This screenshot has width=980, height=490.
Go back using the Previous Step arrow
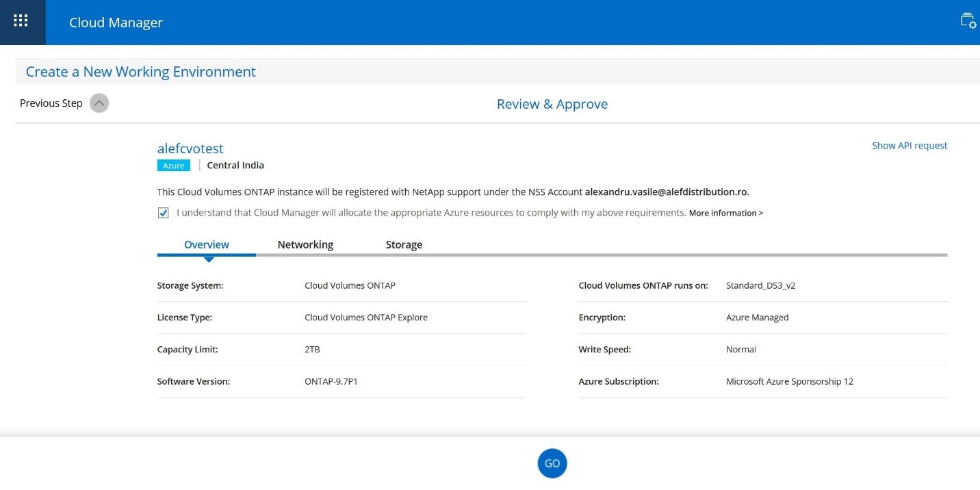point(99,103)
